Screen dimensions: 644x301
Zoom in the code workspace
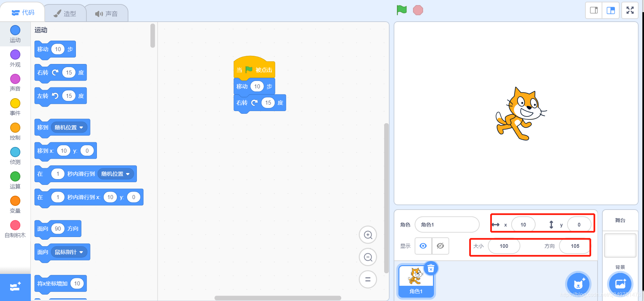[x=368, y=235]
